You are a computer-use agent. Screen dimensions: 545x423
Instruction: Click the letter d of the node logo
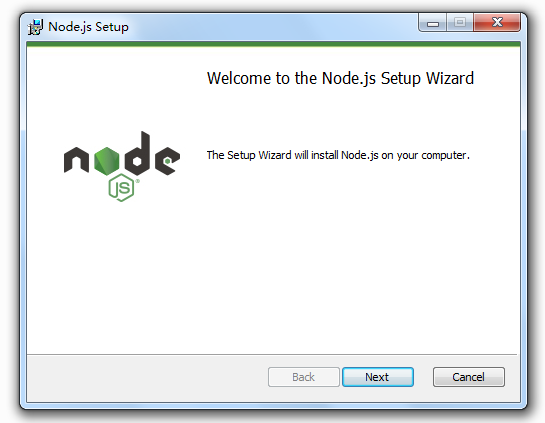[x=137, y=153]
